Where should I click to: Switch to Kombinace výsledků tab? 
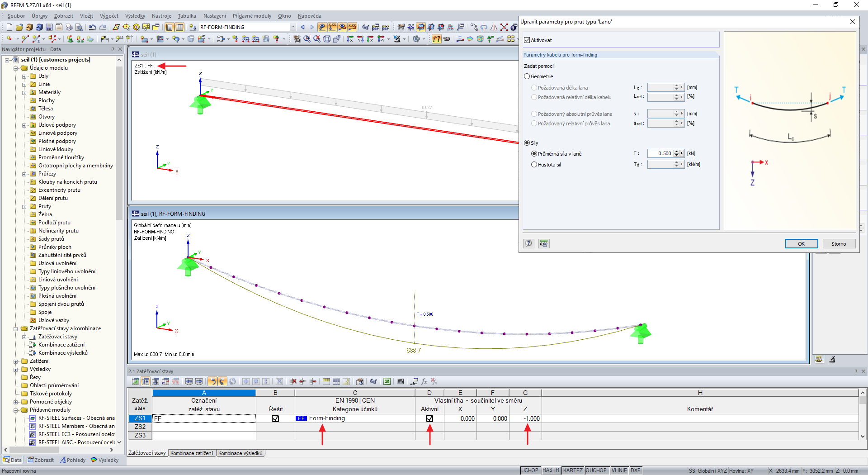[241, 453]
